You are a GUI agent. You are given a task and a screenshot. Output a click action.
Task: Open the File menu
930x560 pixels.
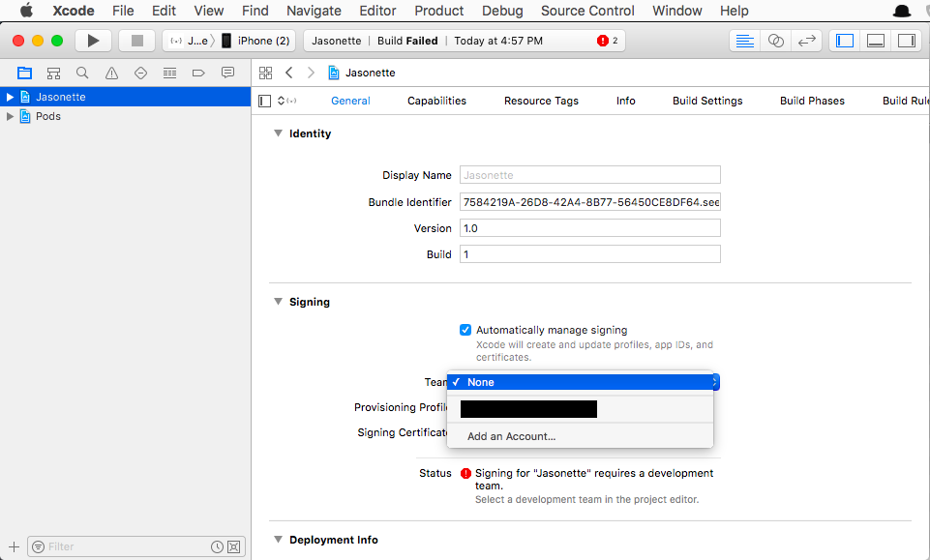click(123, 11)
